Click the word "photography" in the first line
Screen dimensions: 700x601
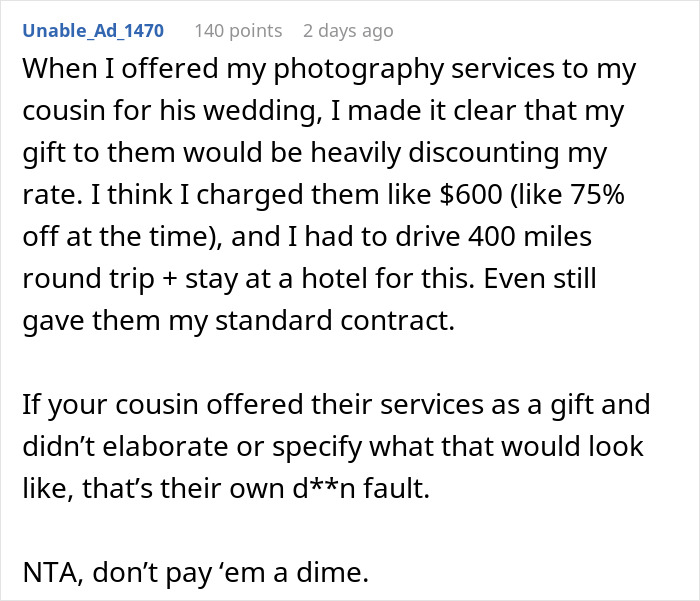(x=358, y=70)
